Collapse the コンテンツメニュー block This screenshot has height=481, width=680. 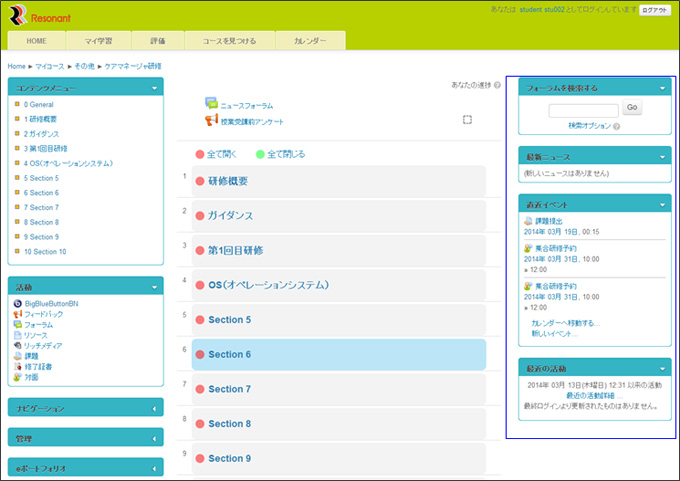point(155,89)
